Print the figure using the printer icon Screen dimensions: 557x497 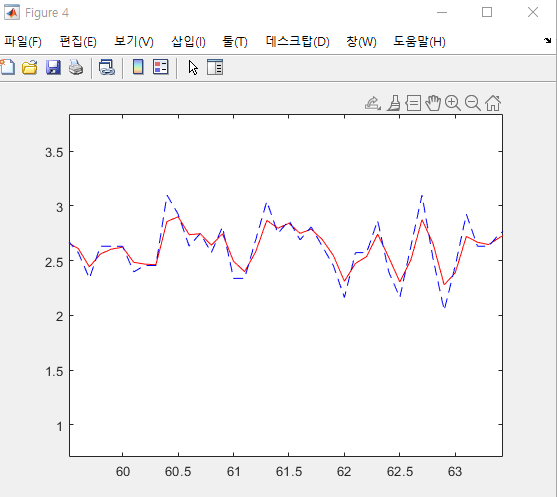click(76, 67)
